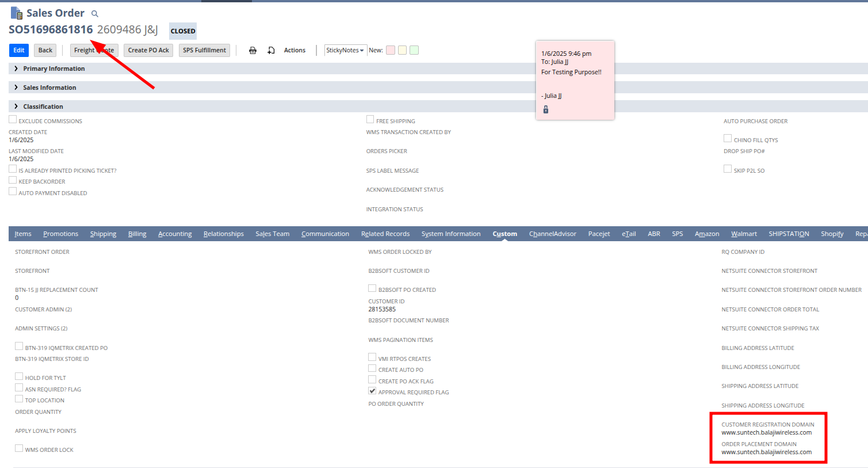The height and width of the screenshot is (468, 868).
Task: Click the search magnifier beside Sales Order
Action: coord(95,14)
